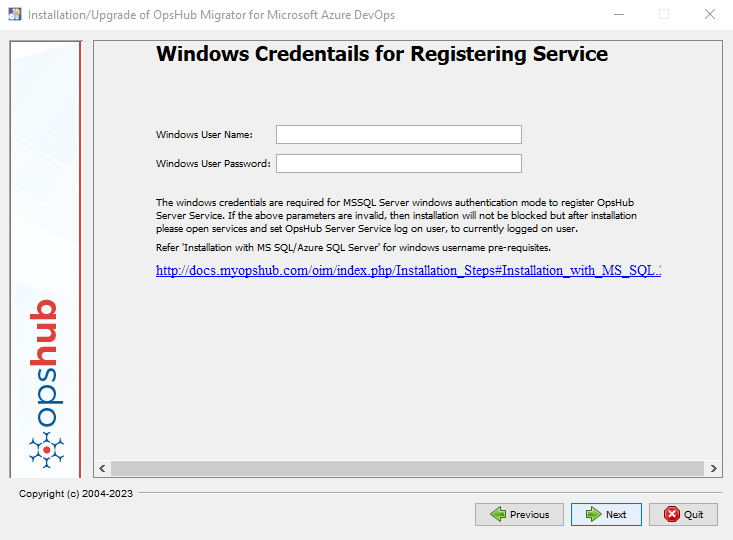The image size is (733, 540).
Task: Click the horizontal scrollbar right arrow
Action: tap(714, 468)
